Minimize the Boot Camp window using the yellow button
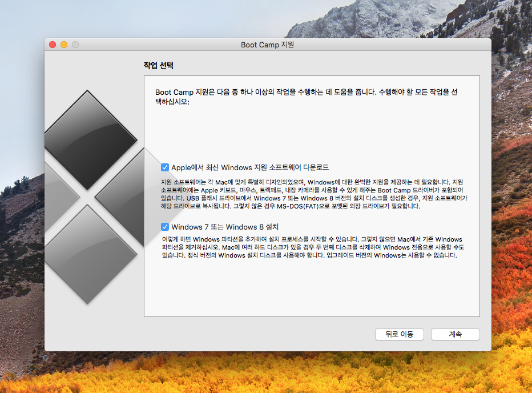The width and height of the screenshot is (532, 393). click(64, 45)
